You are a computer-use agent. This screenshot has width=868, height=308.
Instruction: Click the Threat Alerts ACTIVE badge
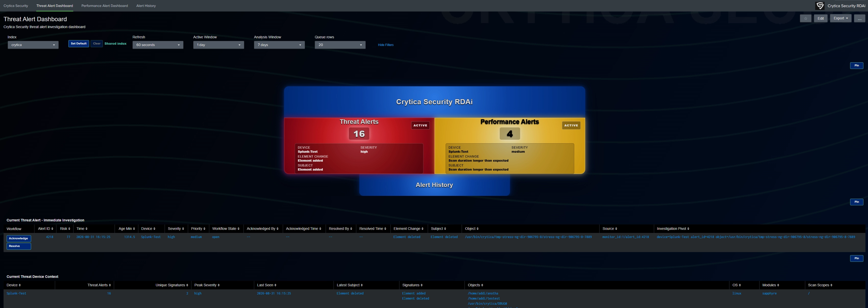420,125
